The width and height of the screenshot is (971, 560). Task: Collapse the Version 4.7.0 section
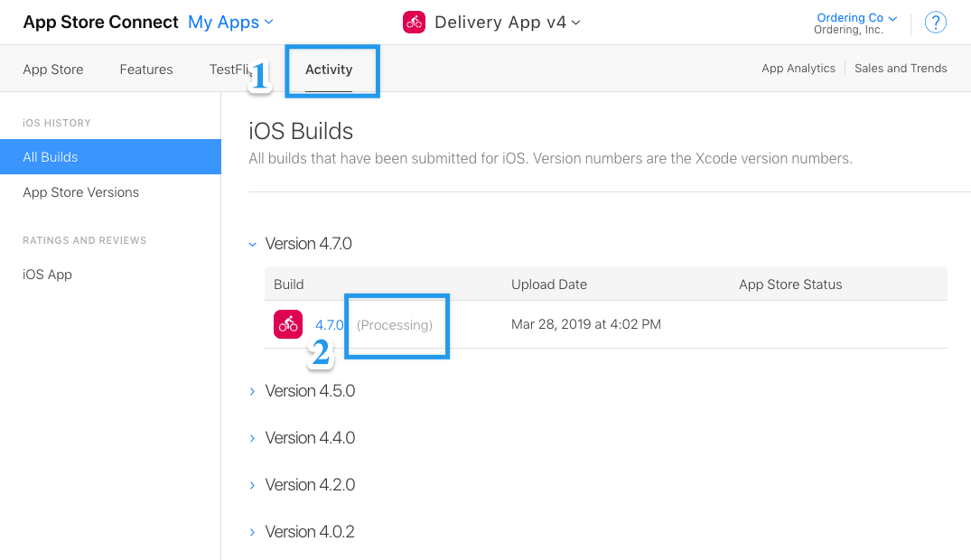tap(252, 244)
